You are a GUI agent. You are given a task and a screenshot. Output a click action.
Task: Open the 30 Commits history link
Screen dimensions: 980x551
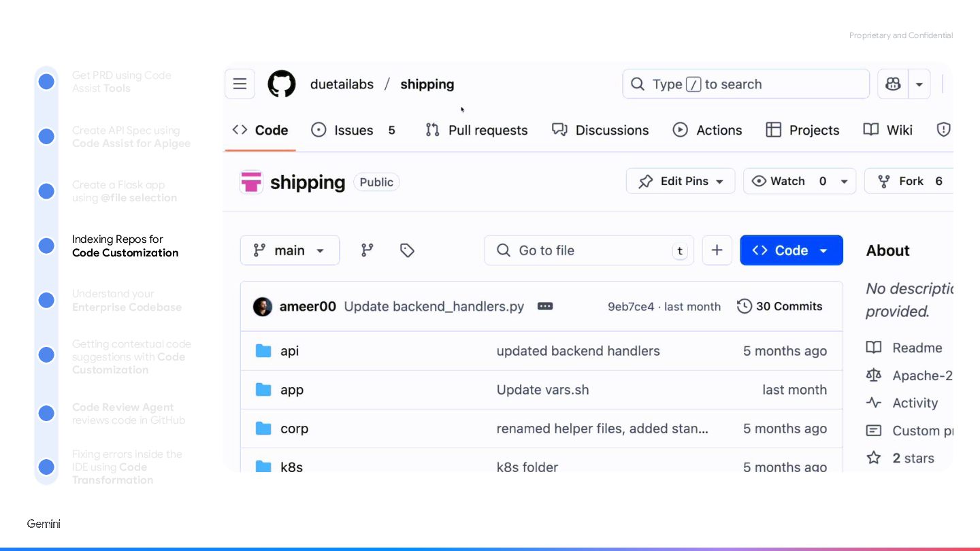point(780,306)
